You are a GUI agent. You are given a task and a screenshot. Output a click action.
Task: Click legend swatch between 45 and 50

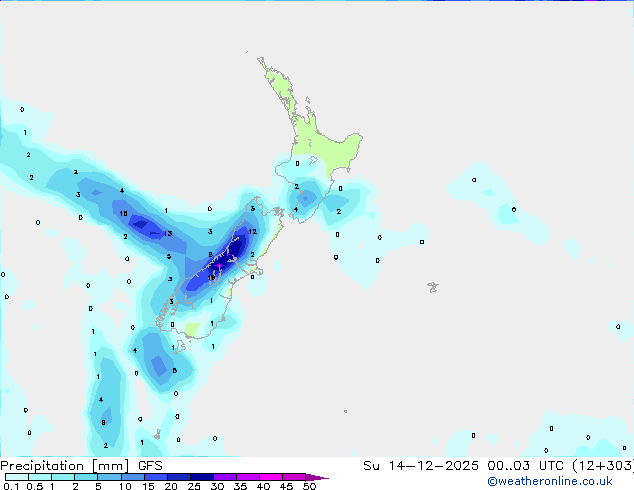[x=294, y=477]
